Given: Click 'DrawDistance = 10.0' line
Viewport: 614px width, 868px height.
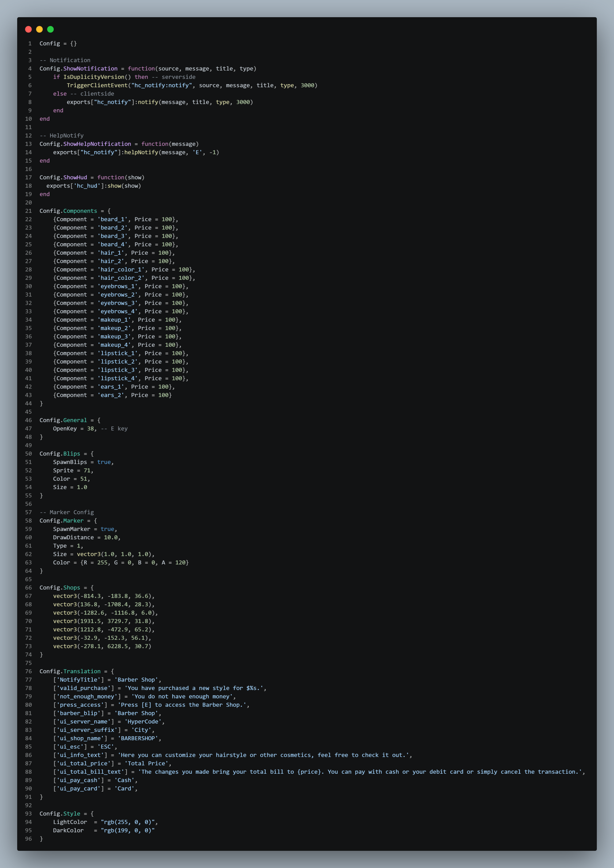Looking at the screenshot, I should (87, 537).
